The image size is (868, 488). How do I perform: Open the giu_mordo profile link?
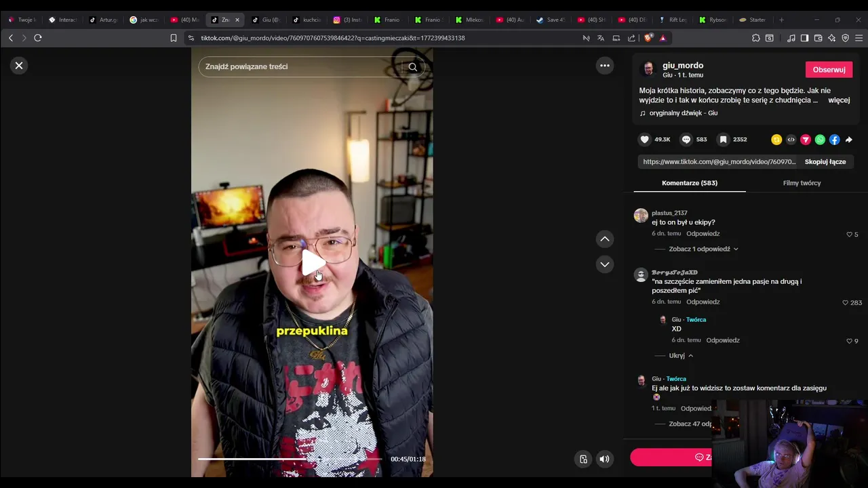pos(683,66)
